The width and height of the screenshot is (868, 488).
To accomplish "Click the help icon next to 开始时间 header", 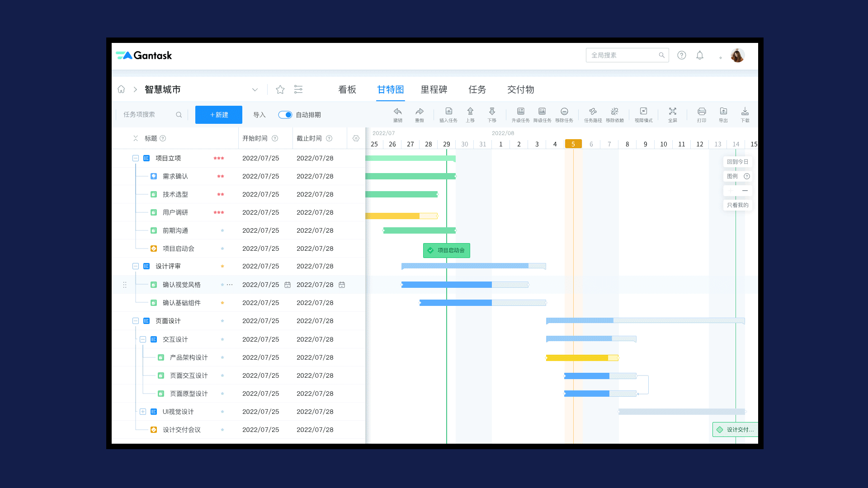I will point(275,138).
